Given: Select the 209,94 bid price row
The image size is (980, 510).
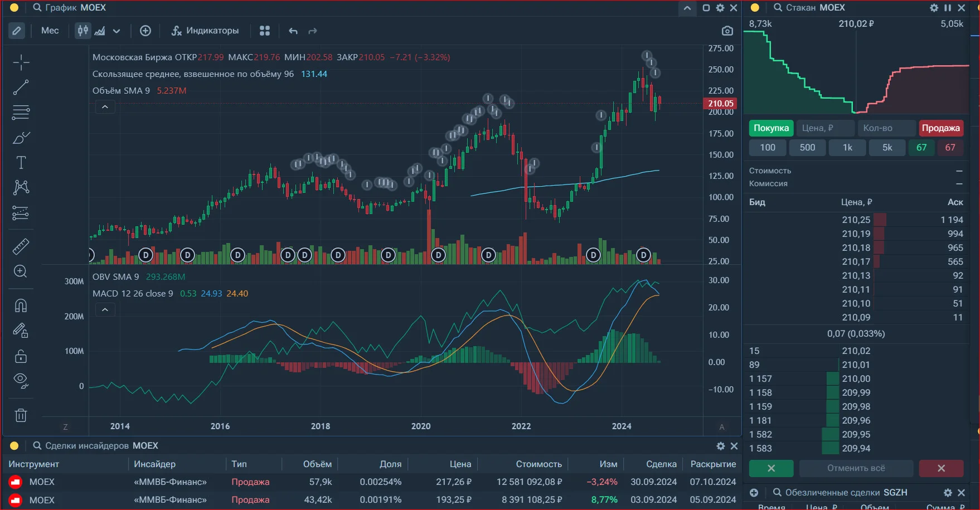Looking at the screenshot, I should [x=856, y=448].
